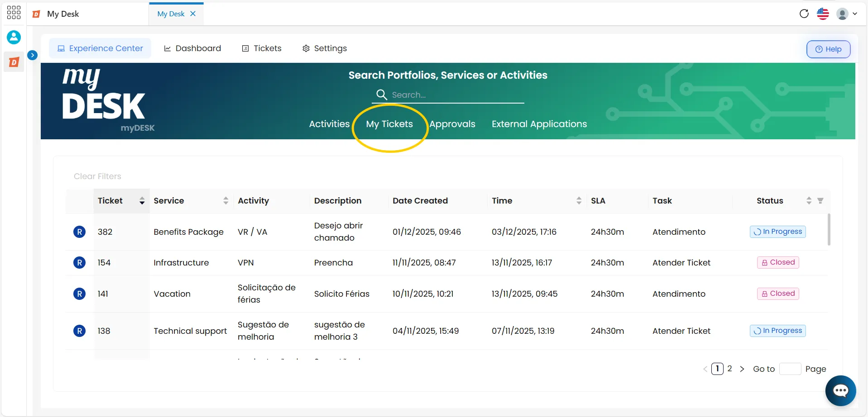Select the My Tickets banner tab
The width and height of the screenshot is (868, 417).
pos(389,124)
